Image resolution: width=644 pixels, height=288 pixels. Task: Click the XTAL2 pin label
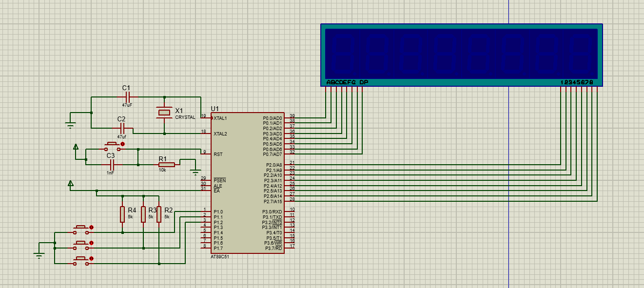220,134
